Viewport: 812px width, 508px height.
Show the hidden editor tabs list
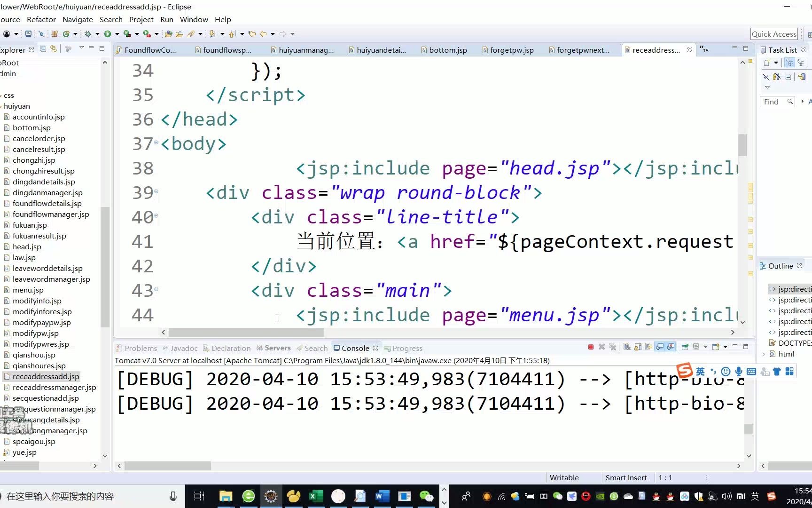coord(704,49)
